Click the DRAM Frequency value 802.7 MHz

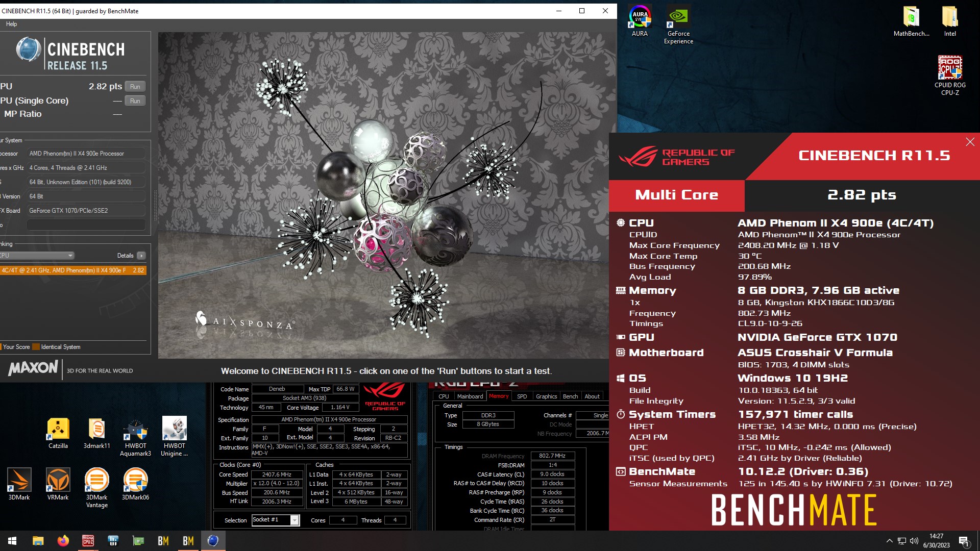pos(552,456)
